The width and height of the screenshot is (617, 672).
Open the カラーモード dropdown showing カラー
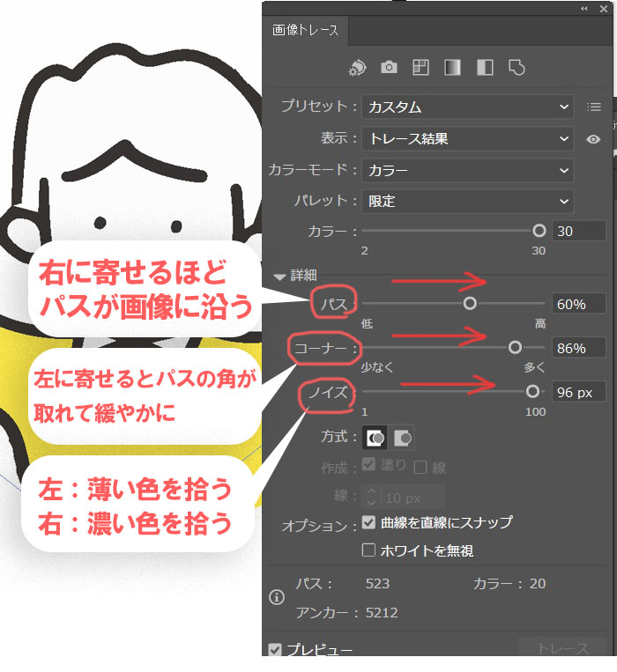click(468, 170)
